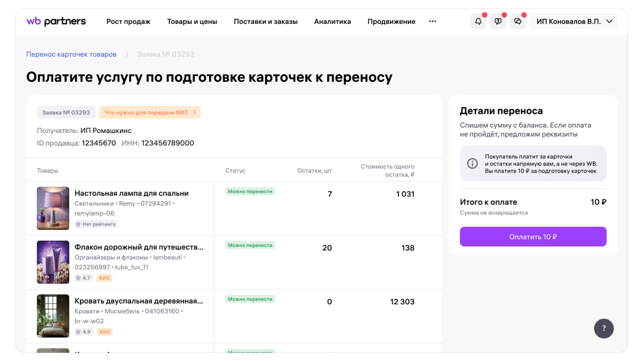
Task: Open the Рост продаж menu
Action: [128, 21]
